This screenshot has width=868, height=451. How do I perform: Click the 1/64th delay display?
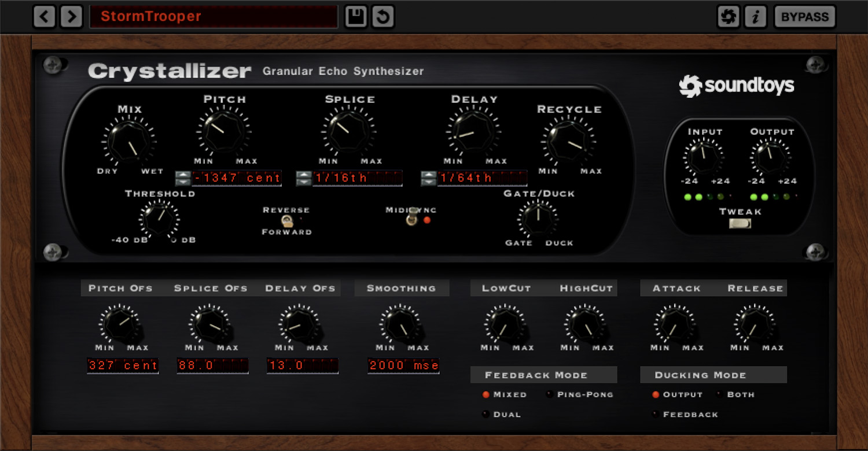483,178
